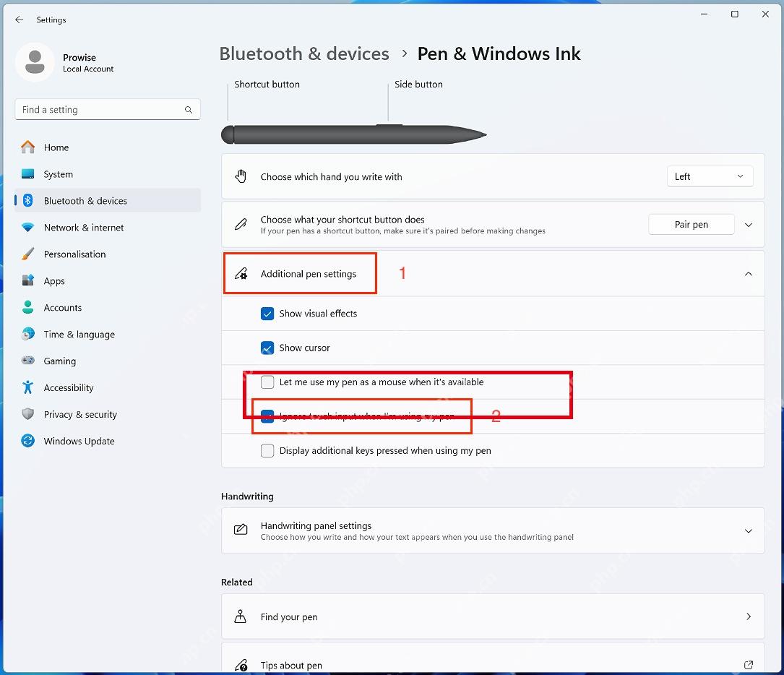The width and height of the screenshot is (784, 675).
Task: Click Handwriting panel settings title
Action: (x=316, y=525)
